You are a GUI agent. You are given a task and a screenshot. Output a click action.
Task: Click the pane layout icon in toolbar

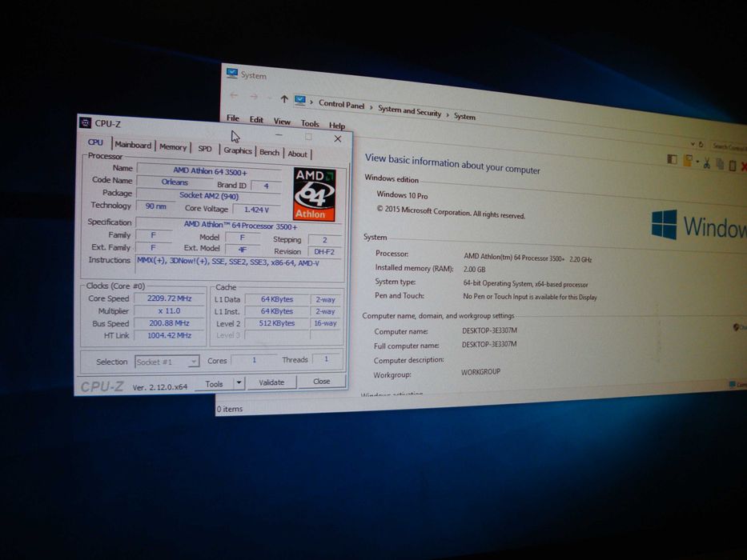click(x=673, y=159)
